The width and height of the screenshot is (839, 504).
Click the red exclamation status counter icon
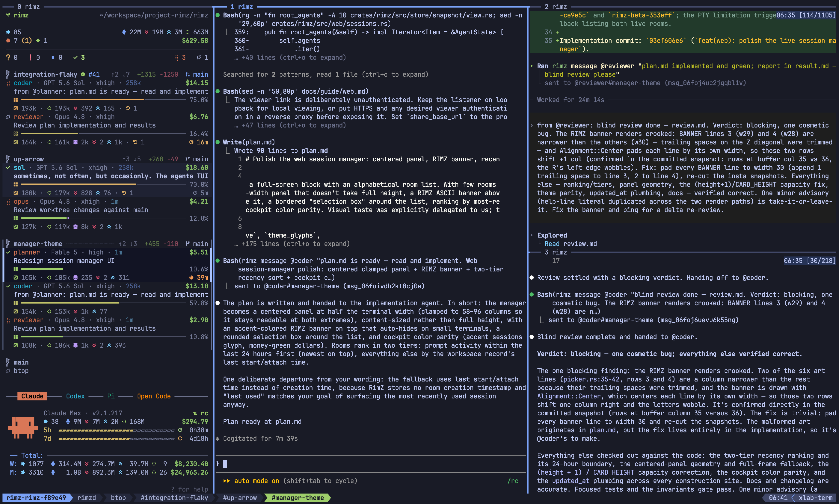pos(31,57)
